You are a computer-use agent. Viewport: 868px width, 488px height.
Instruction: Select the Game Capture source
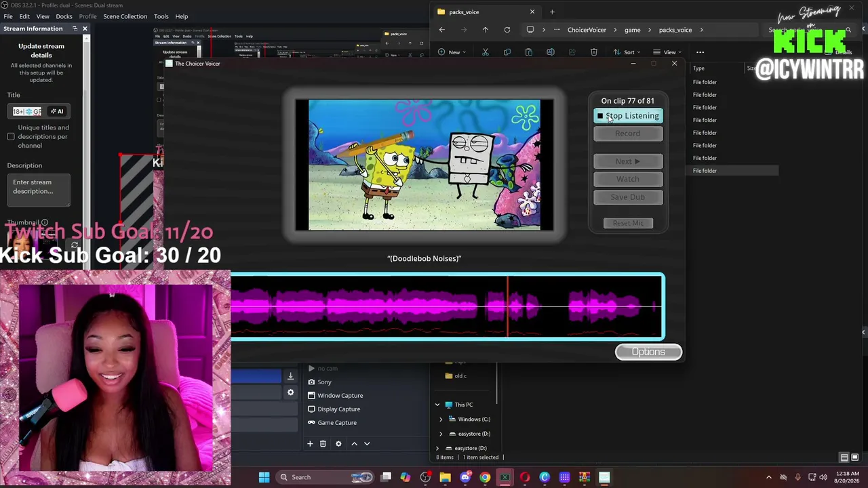337,423
